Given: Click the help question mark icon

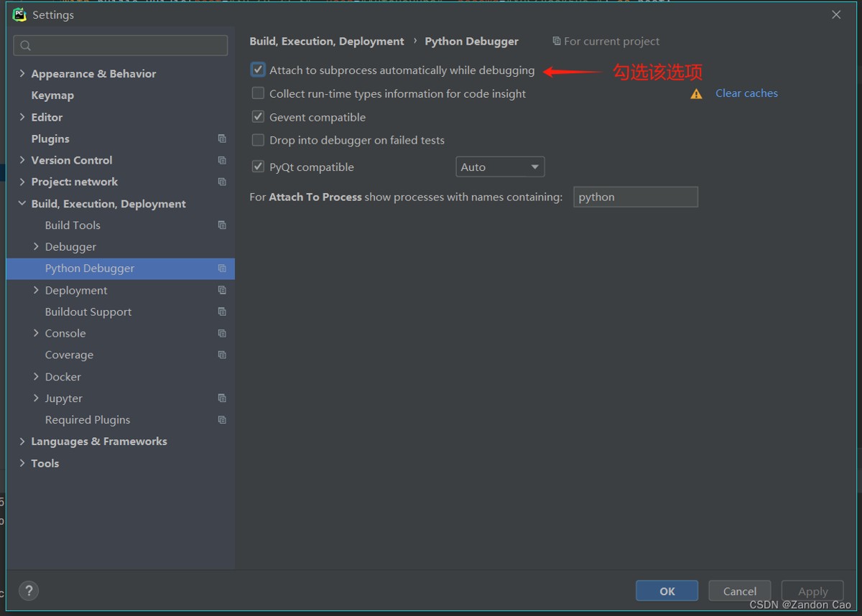Looking at the screenshot, I should [29, 591].
